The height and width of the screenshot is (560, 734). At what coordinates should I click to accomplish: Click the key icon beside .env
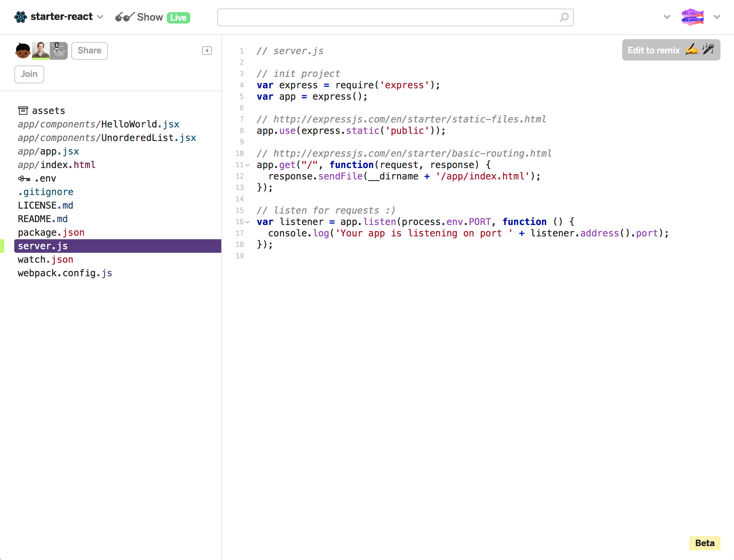[24, 178]
